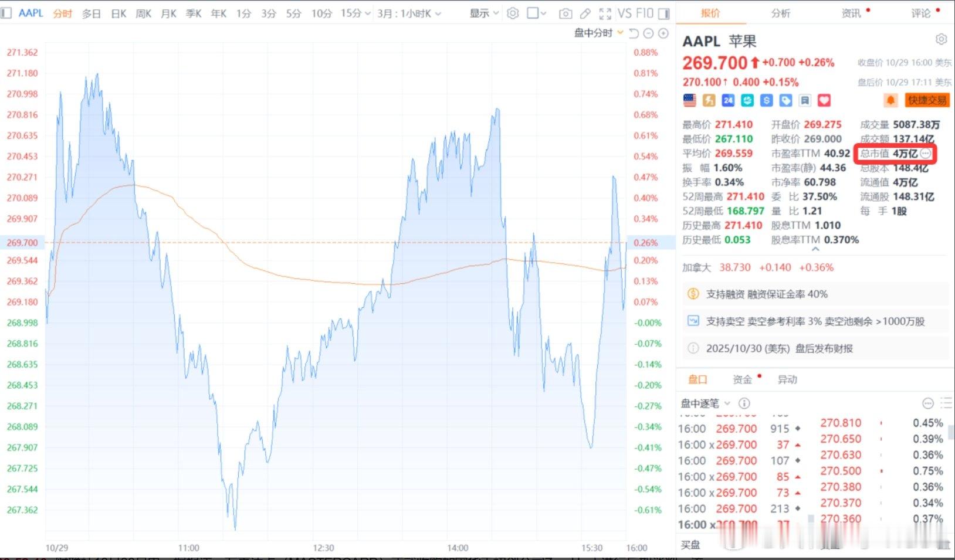The image size is (955, 560).
Task: Open the 支持卖空 short selling info row
Action: tap(815, 321)
